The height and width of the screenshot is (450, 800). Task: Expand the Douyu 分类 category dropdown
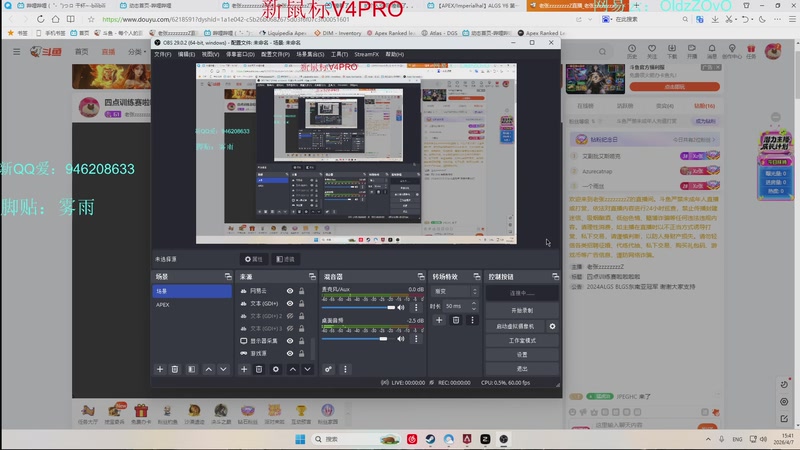coord(137,52)
